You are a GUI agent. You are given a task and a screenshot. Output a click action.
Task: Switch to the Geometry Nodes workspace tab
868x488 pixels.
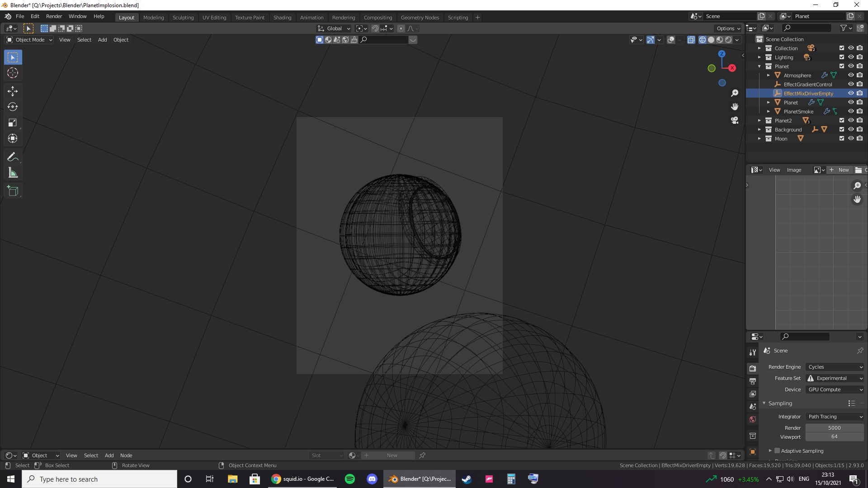420,18
